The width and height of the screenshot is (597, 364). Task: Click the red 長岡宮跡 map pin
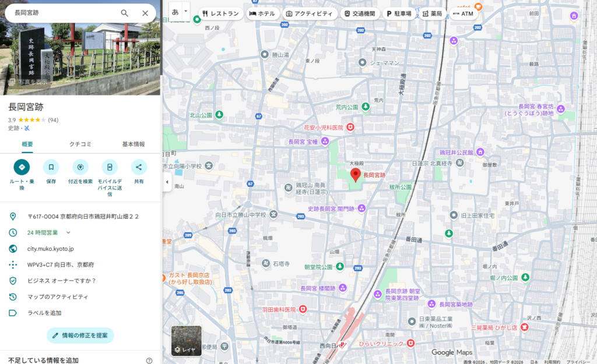pyautogui.click(x=355, y=175)
